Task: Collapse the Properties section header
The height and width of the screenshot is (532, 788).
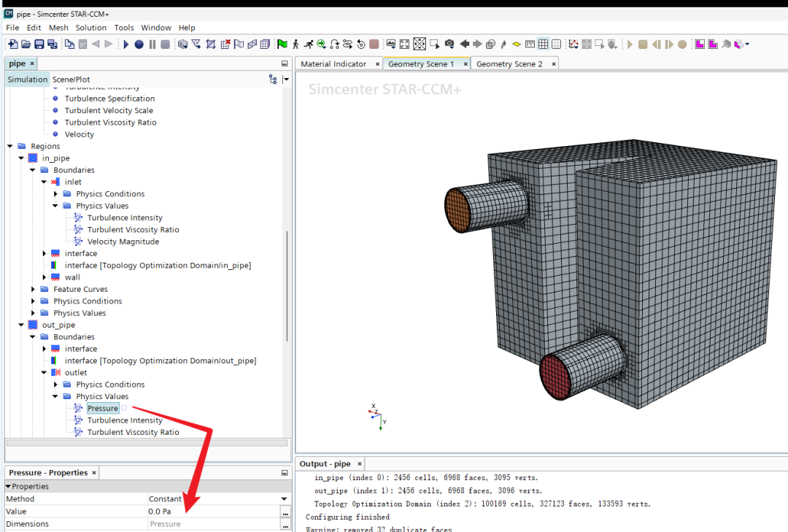Action: [8, 486]
